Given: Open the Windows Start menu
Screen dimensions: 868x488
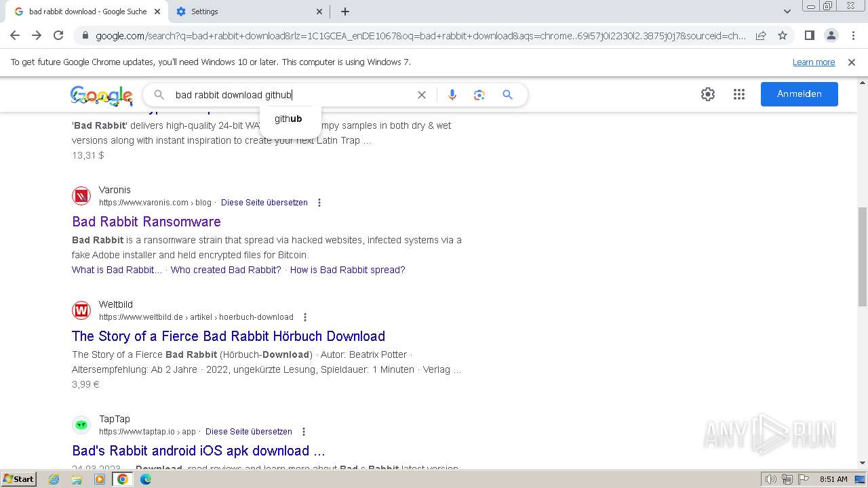Looking at the screenshot, I should coord(18,479).
